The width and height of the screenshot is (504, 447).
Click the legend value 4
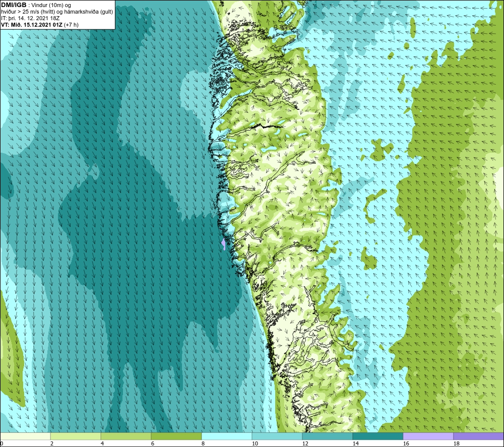[102, 443]
